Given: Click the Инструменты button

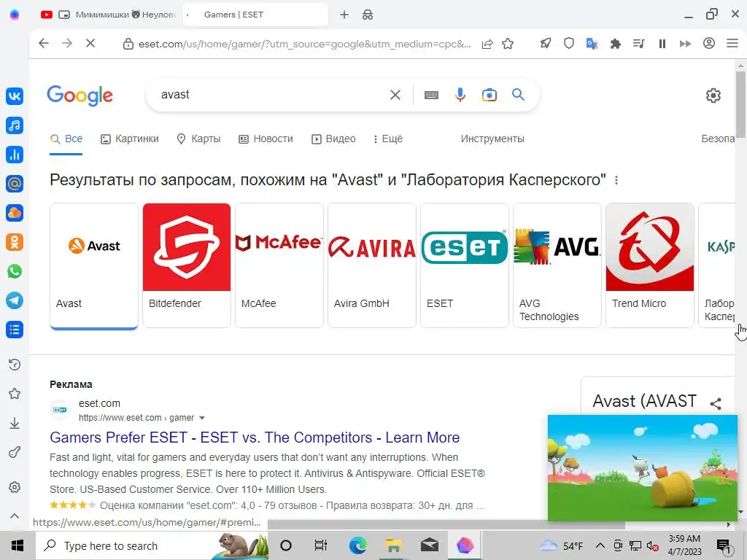Looking at the screenshot, I should coord(492,139).
